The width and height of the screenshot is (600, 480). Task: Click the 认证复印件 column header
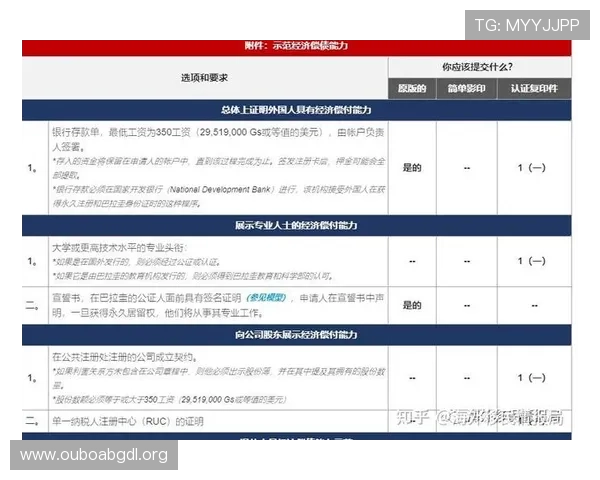pos(534,89)
